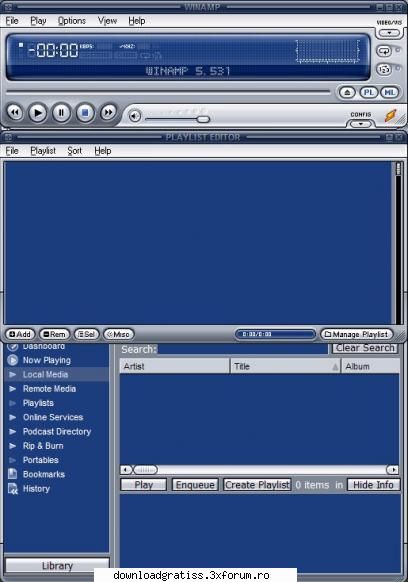Screen dimensions: 408x582
Task: Pause playback with the Pause button
Action: point(61,112)
